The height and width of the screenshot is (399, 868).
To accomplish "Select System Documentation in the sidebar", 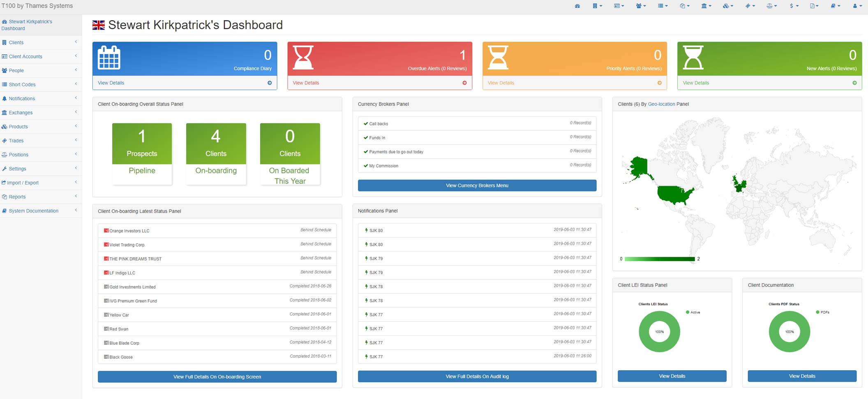I will coord(33,211).
